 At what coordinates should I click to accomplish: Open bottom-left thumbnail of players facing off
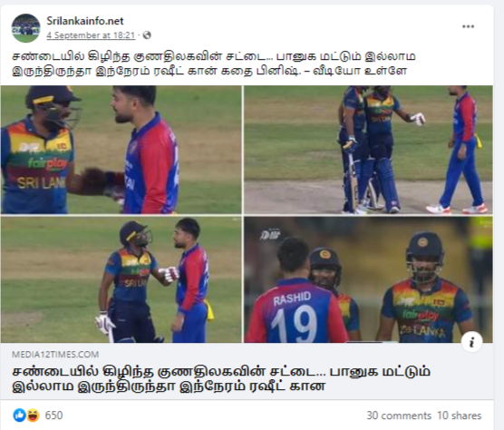pyautogui.click(x=121, y=279)
